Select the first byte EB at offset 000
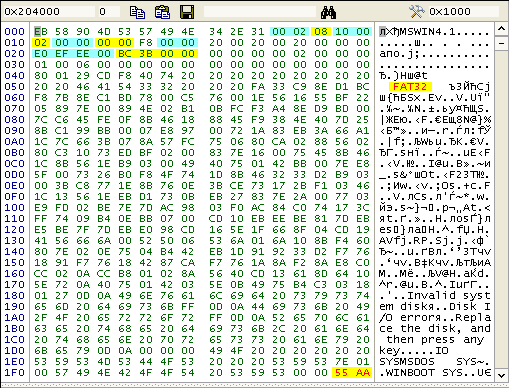The width and height of the screenshot is (509, 388). click(x=41, y=32)
